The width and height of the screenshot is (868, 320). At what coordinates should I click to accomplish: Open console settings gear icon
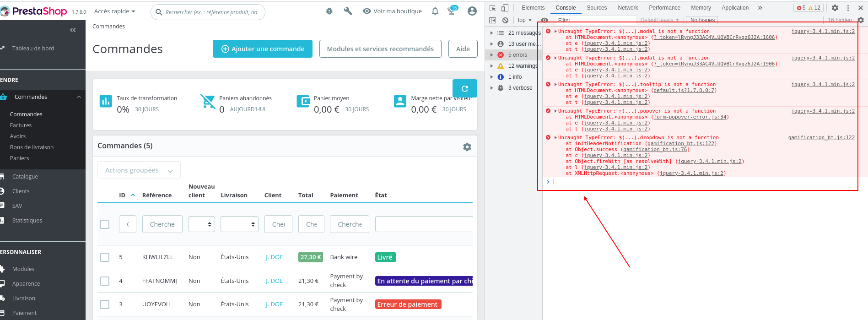pyautogui.click(x=861, y=20)
